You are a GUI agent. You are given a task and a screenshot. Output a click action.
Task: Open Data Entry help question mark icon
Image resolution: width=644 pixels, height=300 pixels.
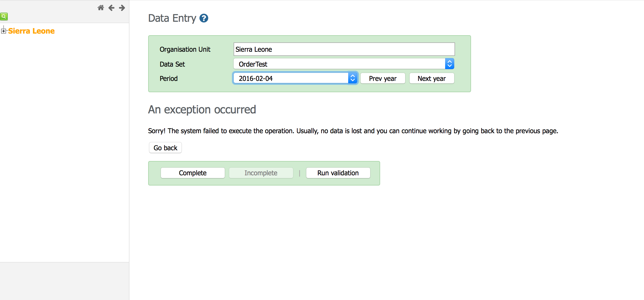point(204,18)
